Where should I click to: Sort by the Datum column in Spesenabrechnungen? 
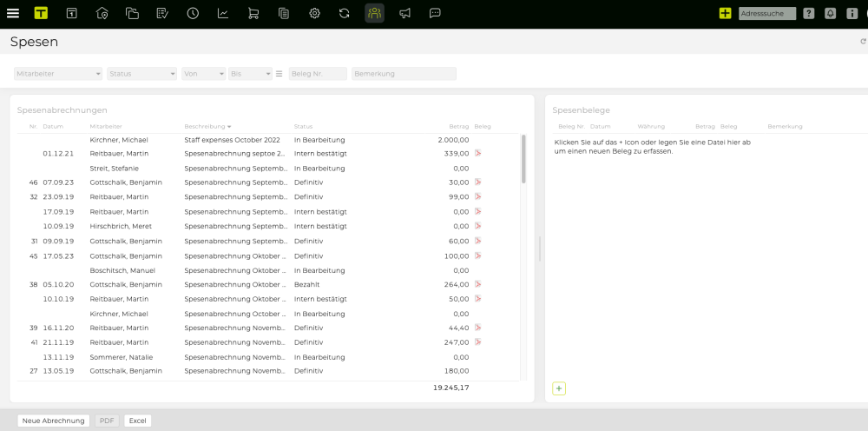coord(53,126)
